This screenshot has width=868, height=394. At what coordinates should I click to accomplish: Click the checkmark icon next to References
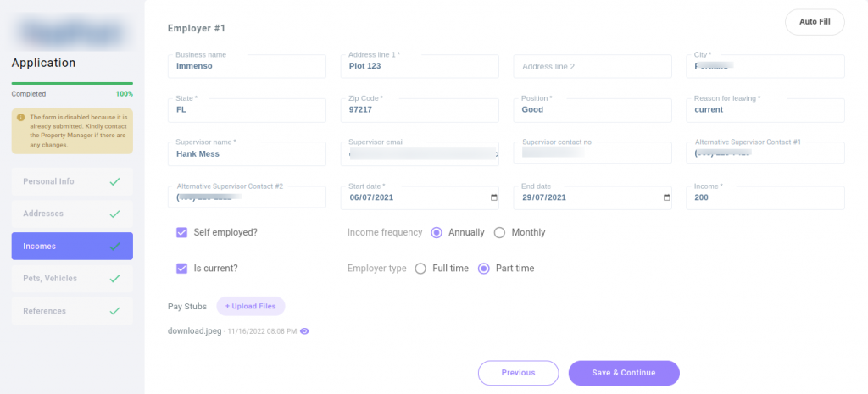[114, 311]
